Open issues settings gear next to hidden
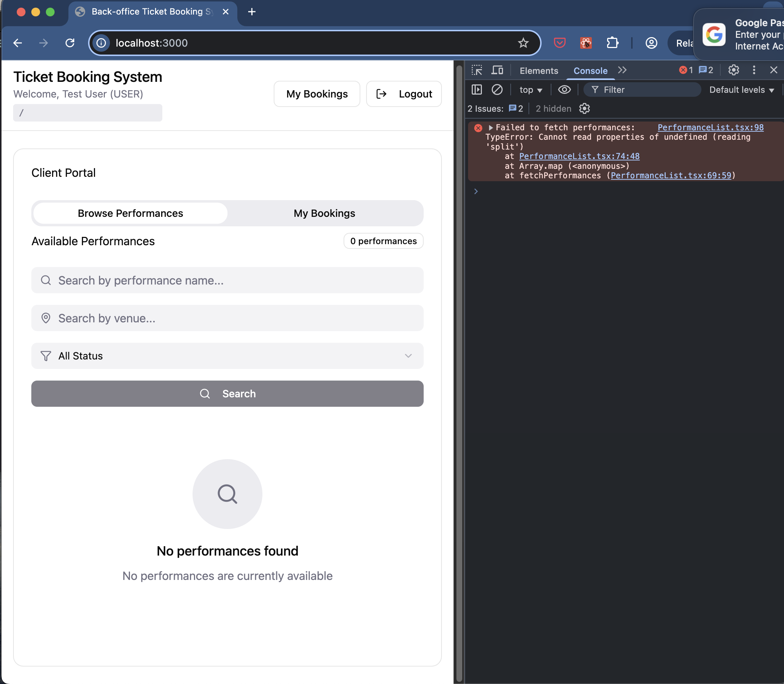 (x=584, y=109)
